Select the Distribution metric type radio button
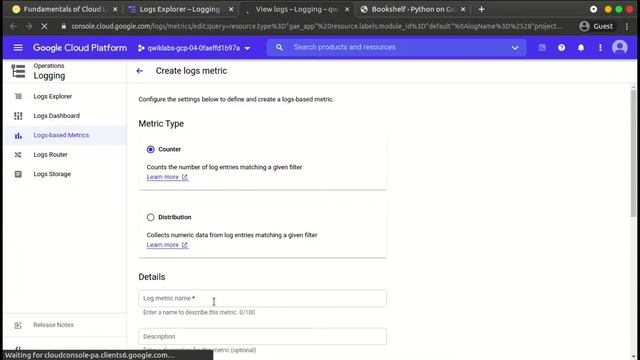640x360 pixels. click(x=151, y=217)
